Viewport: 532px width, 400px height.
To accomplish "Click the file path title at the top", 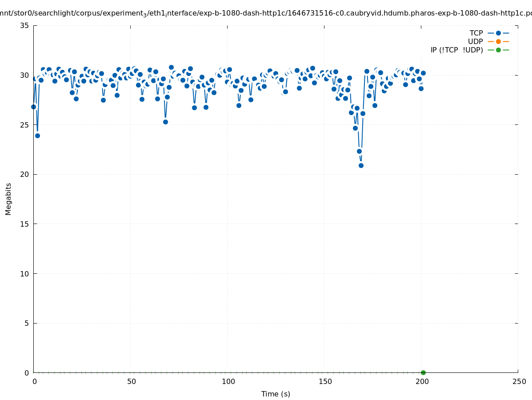I will [x=266, y=13].
